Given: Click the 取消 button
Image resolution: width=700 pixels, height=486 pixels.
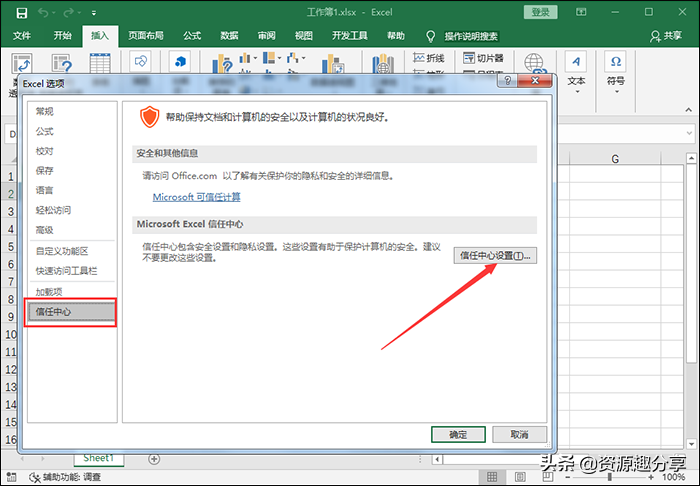Looking at the screenshot, I should (x=519, y=434).
